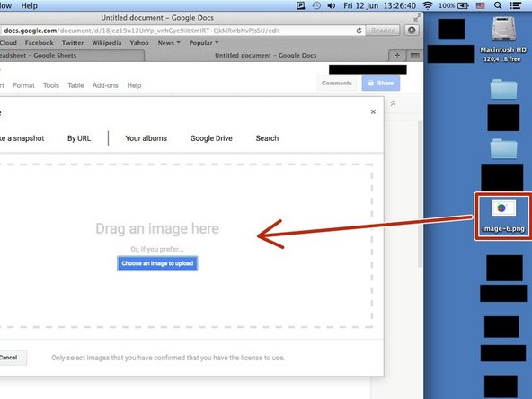Image resolution: width=532 pixels, height=399 pixels.
Task: Open the volume menu bar icon
Action: point(332,5)
